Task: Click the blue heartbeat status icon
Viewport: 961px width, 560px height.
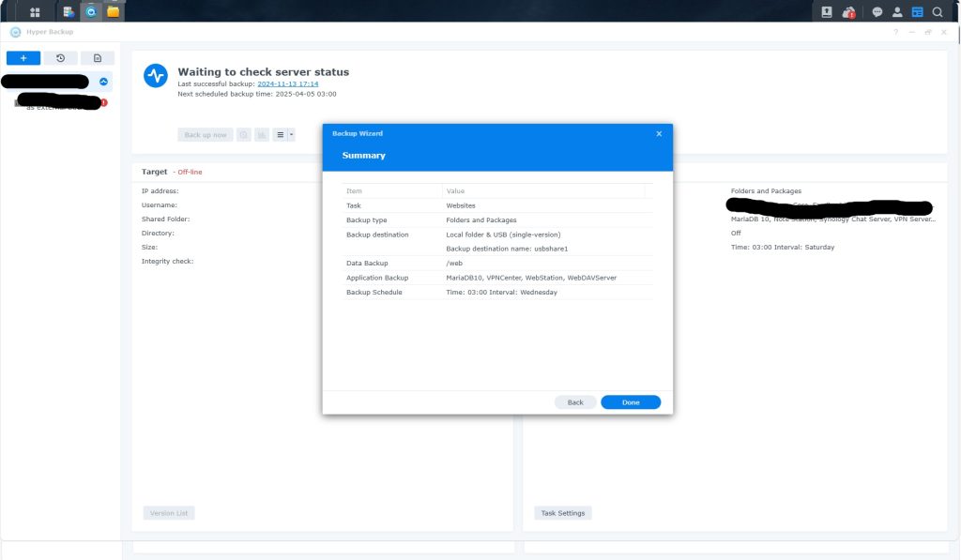Action: pyautogui.click(x=156, y=76)
